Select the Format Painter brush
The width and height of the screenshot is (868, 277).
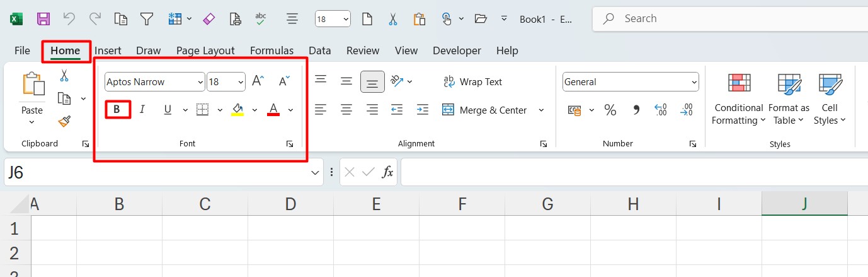point(64,121)
